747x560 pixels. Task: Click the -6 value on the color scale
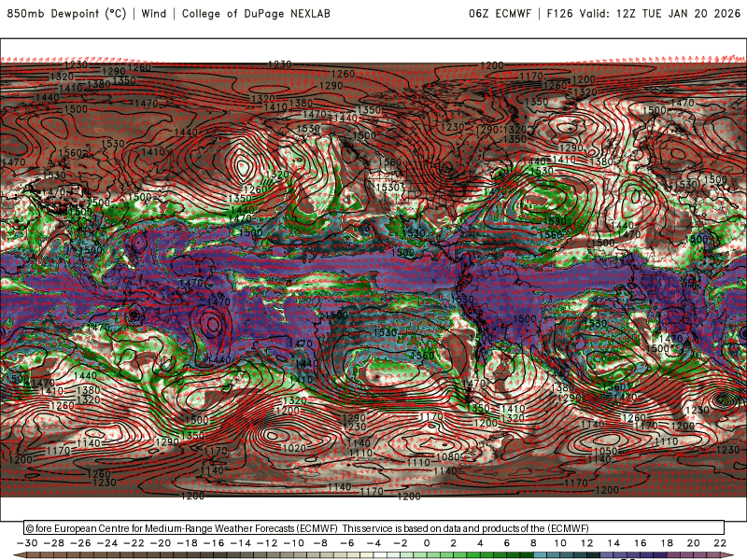coord(346,543)
